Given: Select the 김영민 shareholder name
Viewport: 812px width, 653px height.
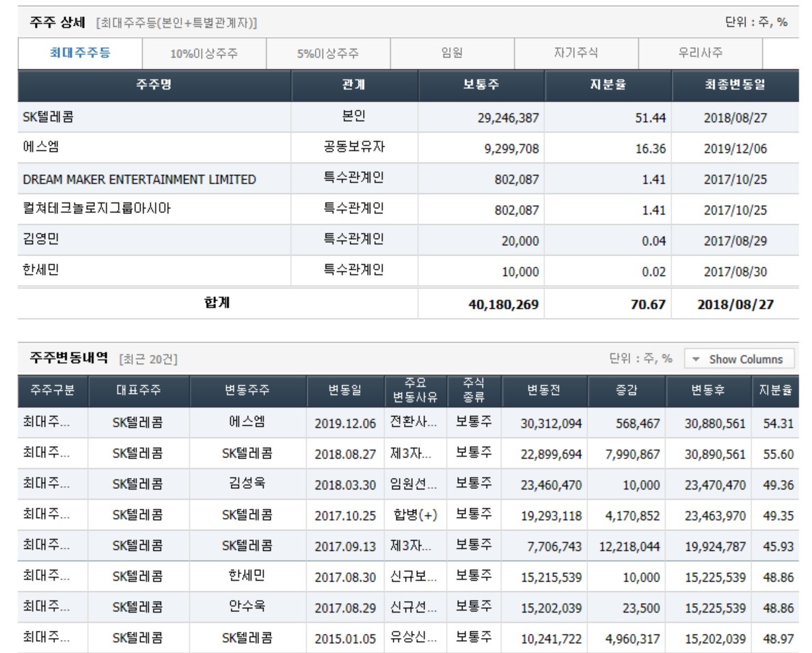Looking at the screenshot, I should pos(40,239).
